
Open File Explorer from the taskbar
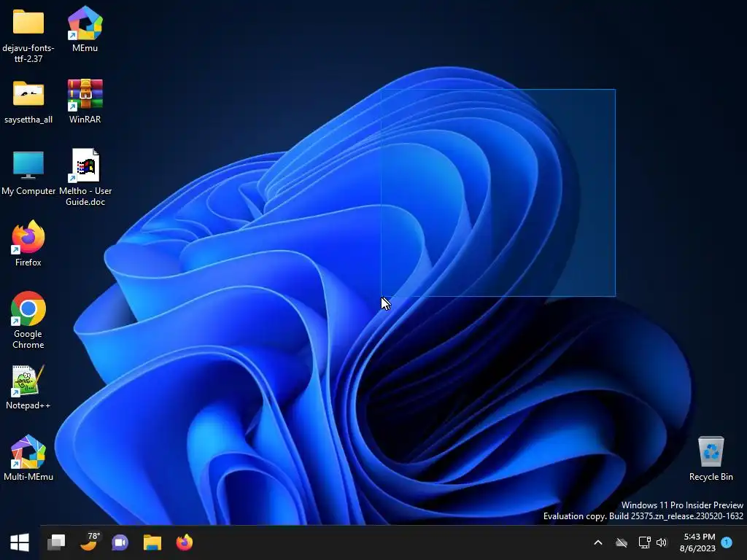[x=152, y=542]
